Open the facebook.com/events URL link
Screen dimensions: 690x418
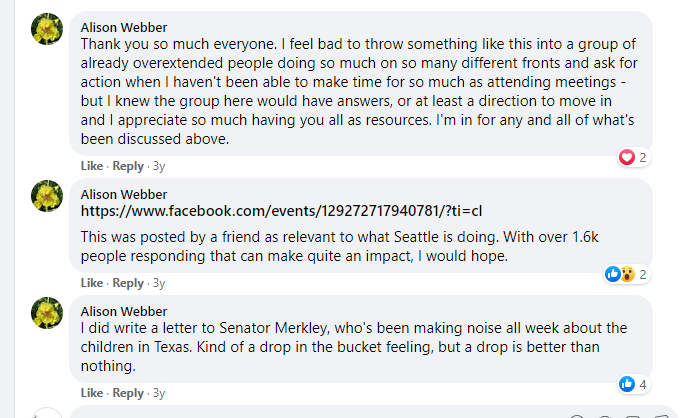281,211
